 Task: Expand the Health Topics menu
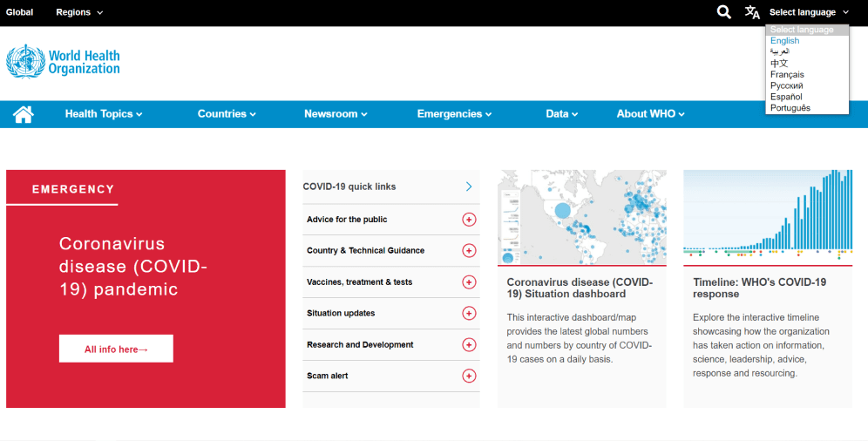104,114
